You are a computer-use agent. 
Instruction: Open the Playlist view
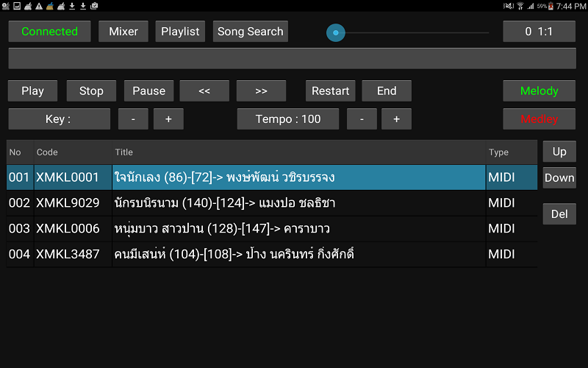(x=180, y=32)
